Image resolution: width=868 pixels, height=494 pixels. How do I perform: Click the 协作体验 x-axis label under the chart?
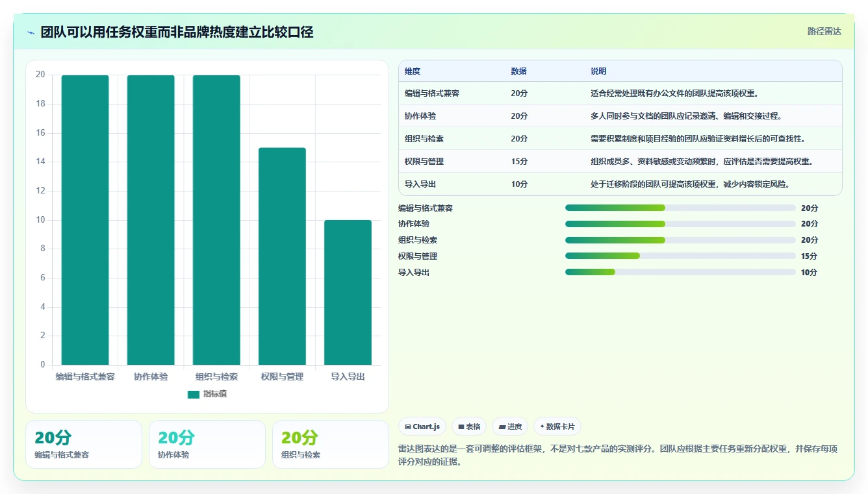coord(151,377)
